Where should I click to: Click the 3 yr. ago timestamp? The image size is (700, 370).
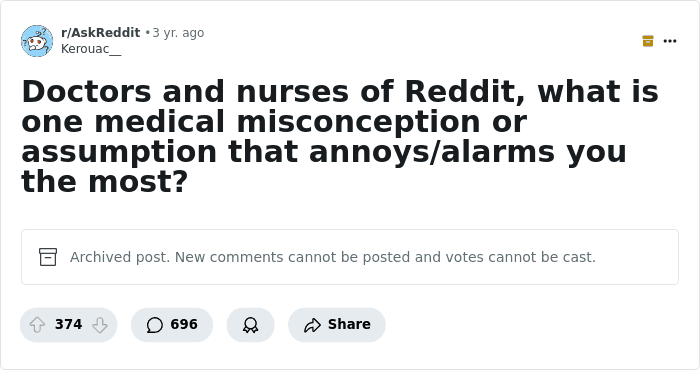(178, 33)
